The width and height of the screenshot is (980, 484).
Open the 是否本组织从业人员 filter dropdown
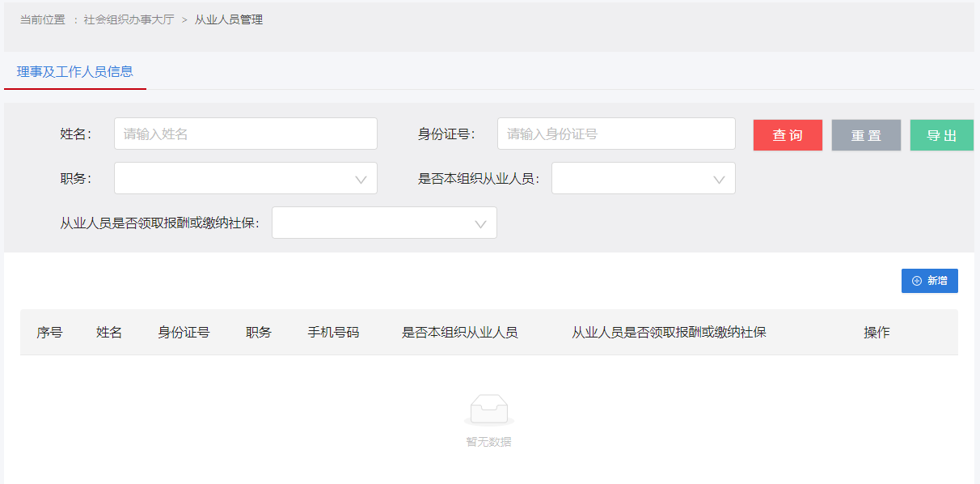[643, 179]
